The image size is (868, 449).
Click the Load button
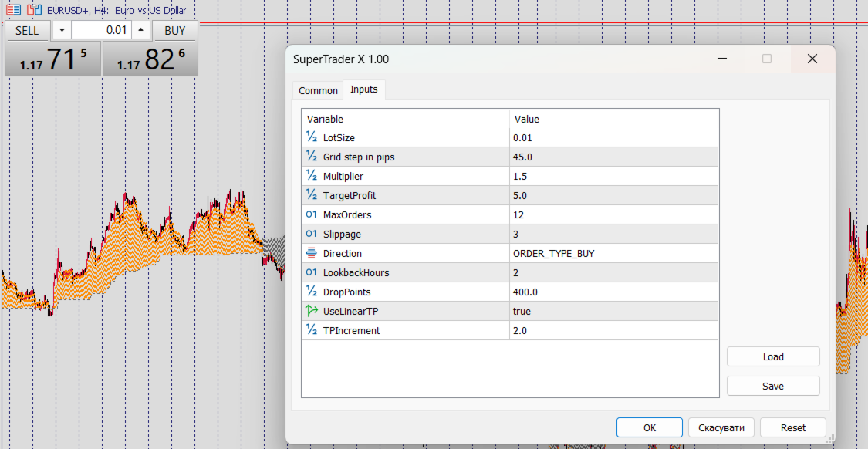tap(773, 356)
